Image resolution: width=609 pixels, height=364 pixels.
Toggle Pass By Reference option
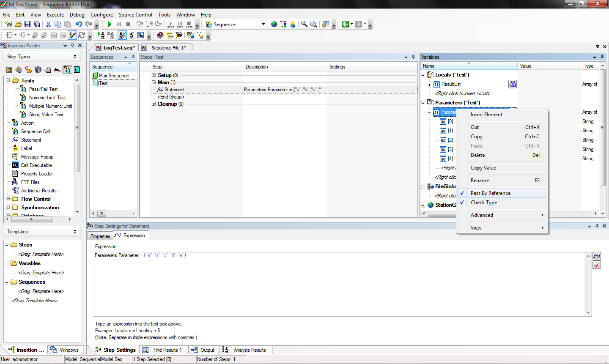pos(502,193)
